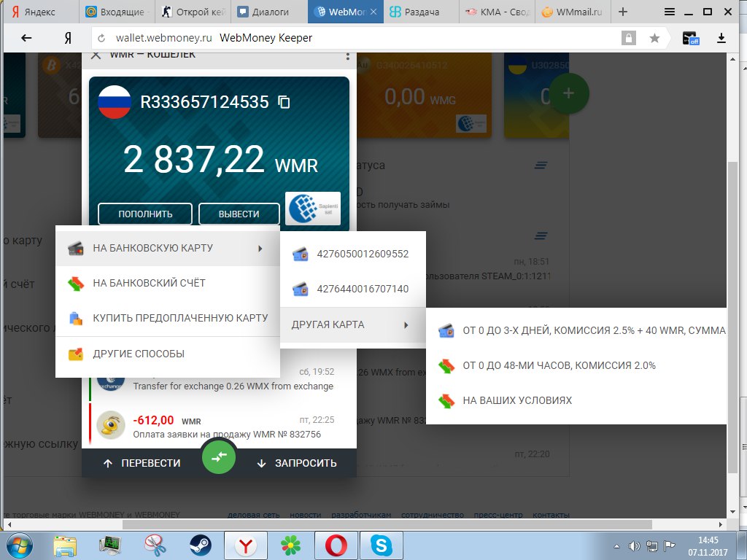
Task: Open a new tab with plus
Action: coord(623,12)
